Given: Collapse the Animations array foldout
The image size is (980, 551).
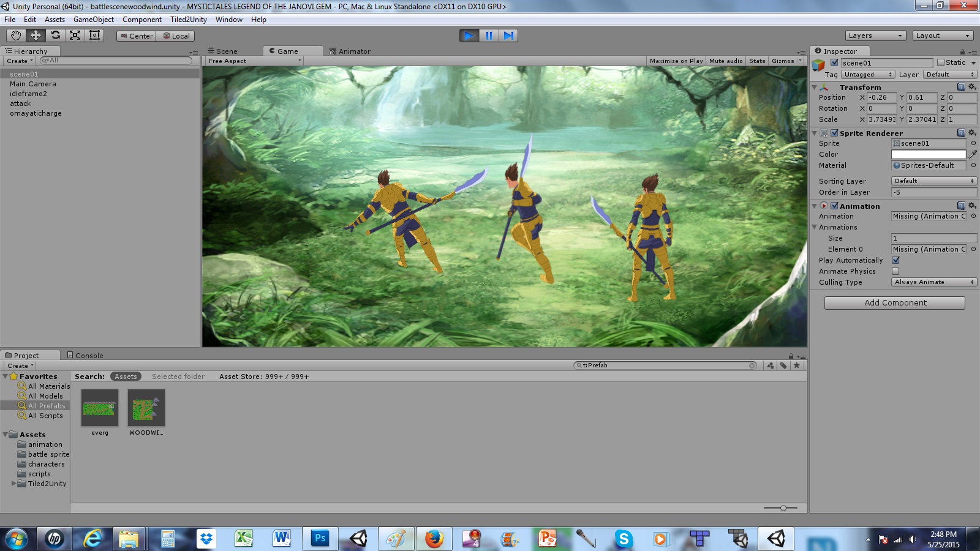Looking at the screenshot, I should pos(815,227).
